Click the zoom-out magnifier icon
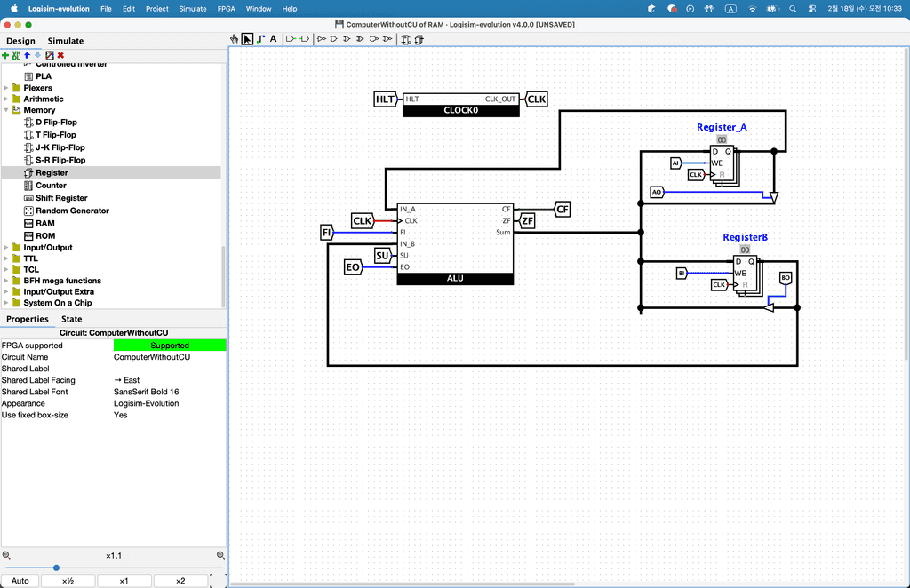910x588 pixels. (6, 555)
